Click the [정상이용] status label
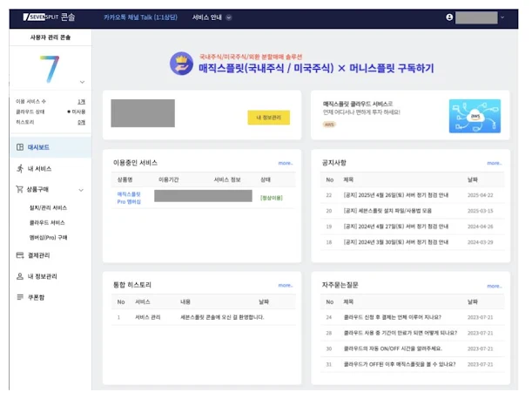Screen dimensions: 532x399 (272, 198)
